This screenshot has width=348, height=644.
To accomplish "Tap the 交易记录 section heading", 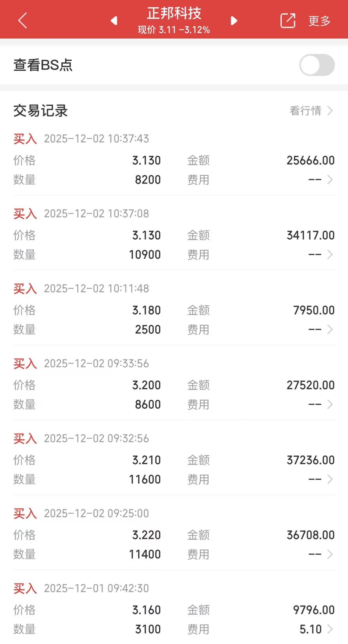I will 41,111.
